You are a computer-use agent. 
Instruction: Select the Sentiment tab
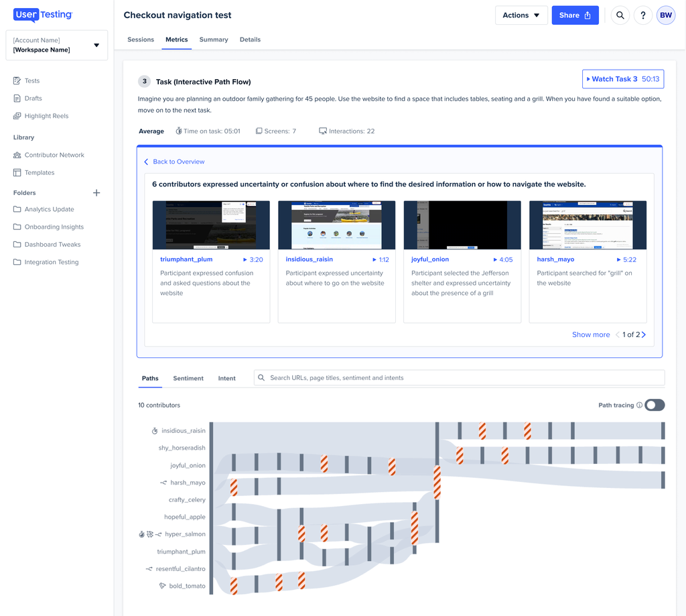[188, 378]
